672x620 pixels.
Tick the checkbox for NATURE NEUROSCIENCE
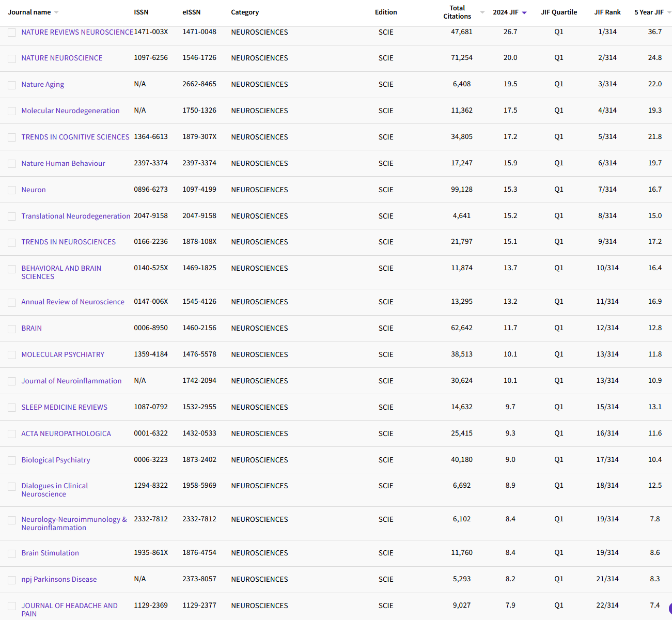click(x=12, y=59)
